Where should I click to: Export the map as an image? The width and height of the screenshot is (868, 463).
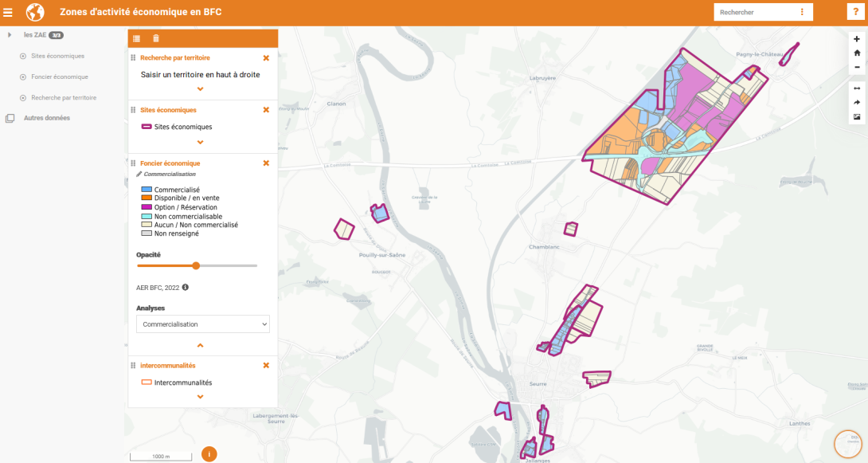tap(857, 117)
